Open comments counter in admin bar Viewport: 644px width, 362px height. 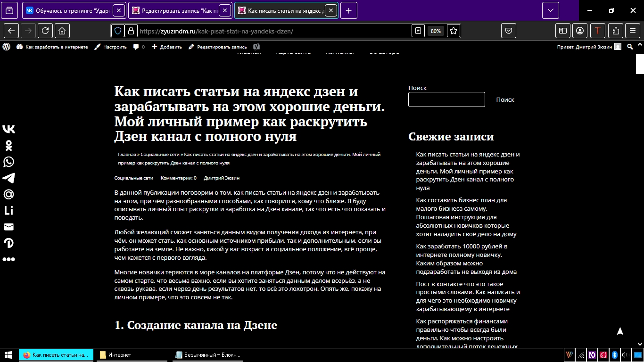[139, 47]
